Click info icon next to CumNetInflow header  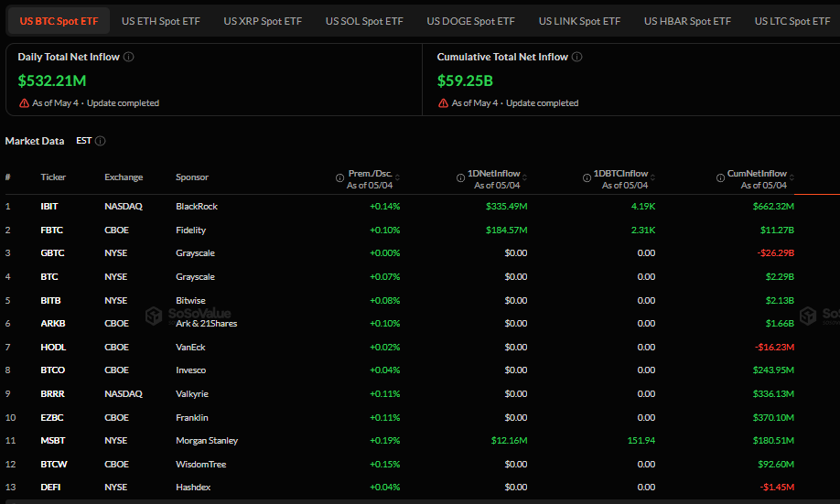tap(720, 177)
